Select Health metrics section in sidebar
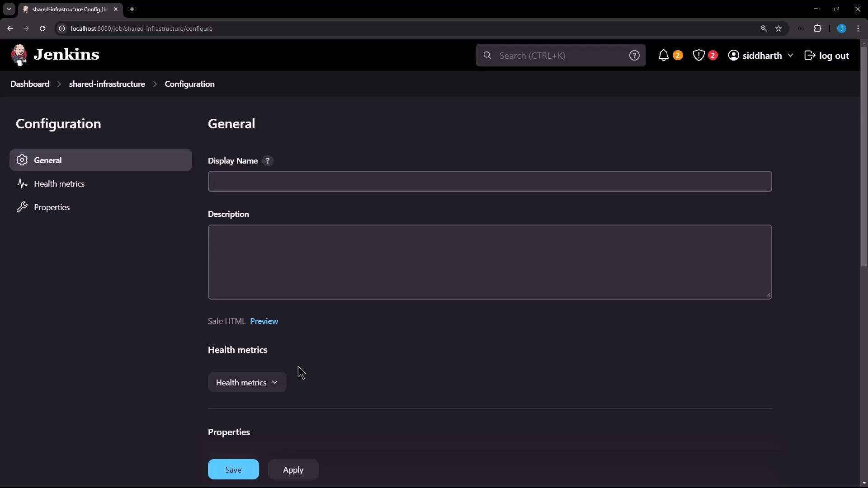 (x=101, y=183)
